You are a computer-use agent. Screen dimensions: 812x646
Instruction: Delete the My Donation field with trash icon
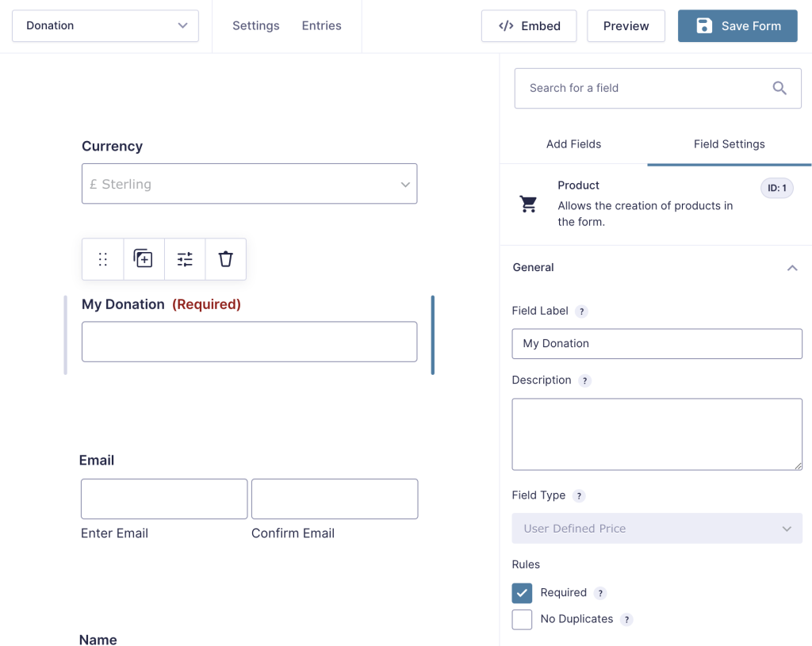(x=226, y=259)
